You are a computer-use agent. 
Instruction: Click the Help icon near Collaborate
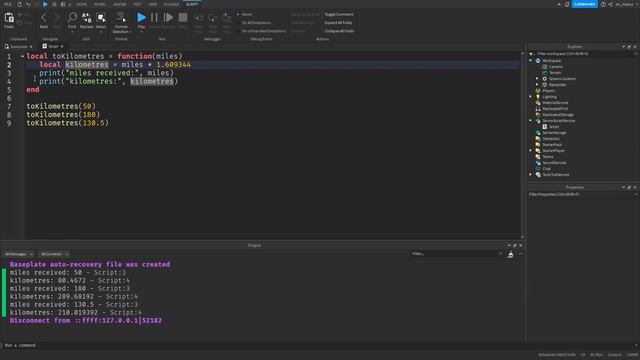tap(603, 4)
